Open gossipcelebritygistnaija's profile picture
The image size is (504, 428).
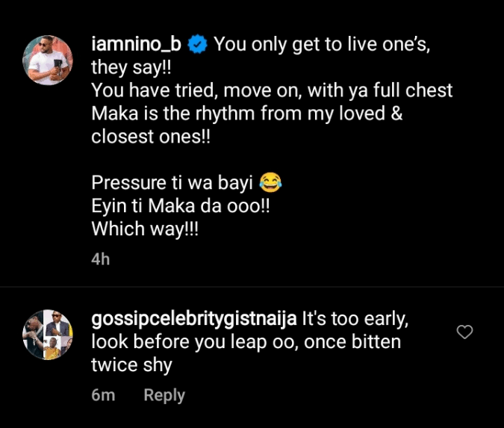pyautogui.click(x=48, y=334)
